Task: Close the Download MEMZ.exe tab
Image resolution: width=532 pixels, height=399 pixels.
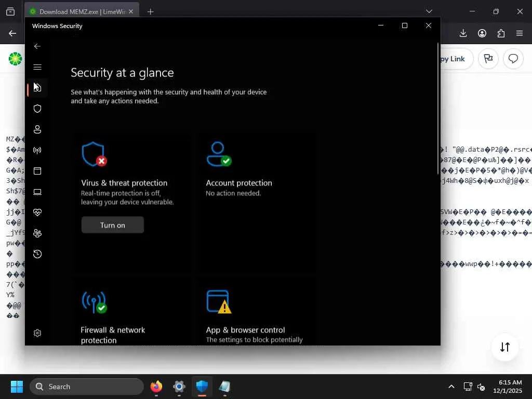Action: [x=131, y=11]
